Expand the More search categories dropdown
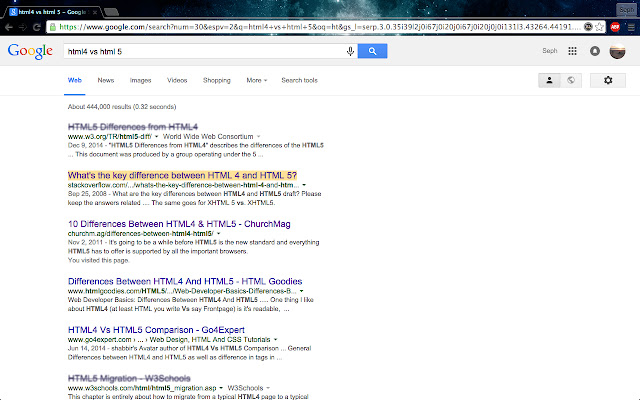Viewport: 640px width, 400px height. coord(256,80)
